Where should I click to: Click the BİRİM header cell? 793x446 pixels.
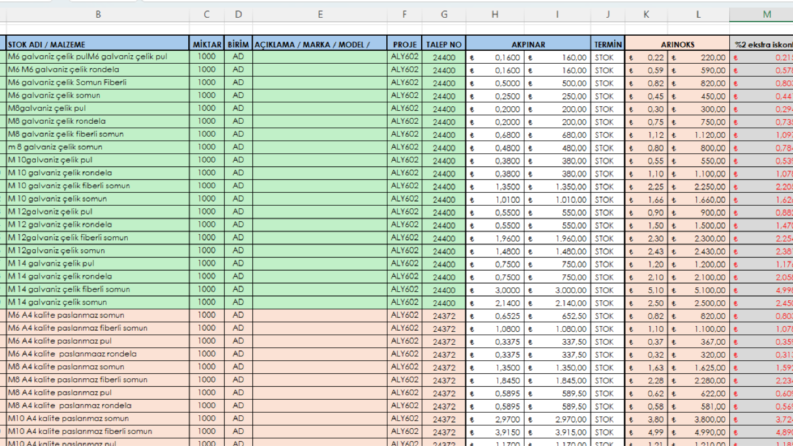point(238,44)
